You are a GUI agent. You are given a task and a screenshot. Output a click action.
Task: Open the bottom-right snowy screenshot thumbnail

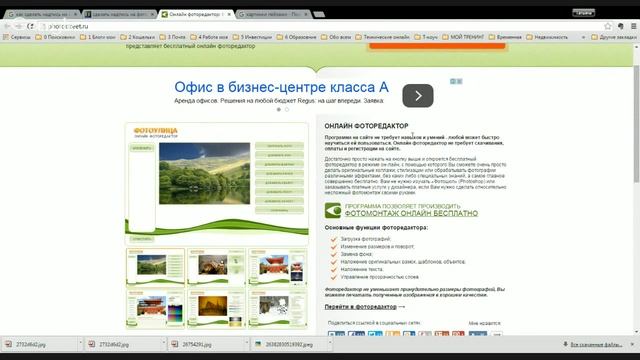tap(278, 309)
